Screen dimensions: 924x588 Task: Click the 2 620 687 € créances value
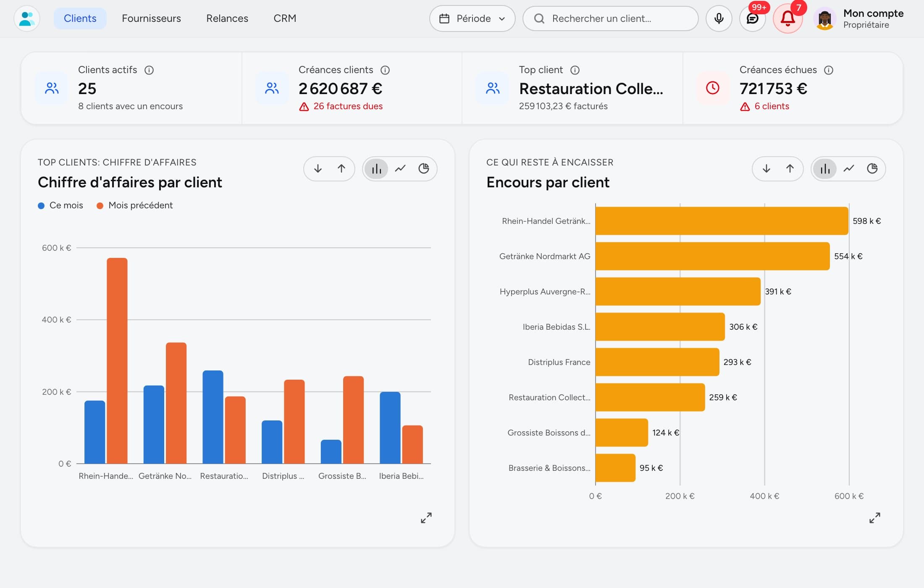(340, 89)
